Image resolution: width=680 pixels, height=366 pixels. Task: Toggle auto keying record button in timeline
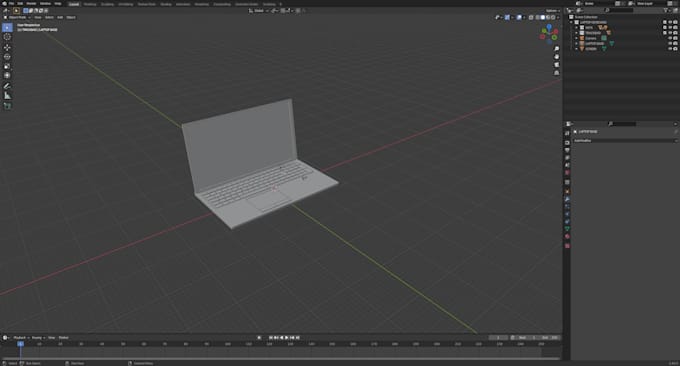[259, 337]
